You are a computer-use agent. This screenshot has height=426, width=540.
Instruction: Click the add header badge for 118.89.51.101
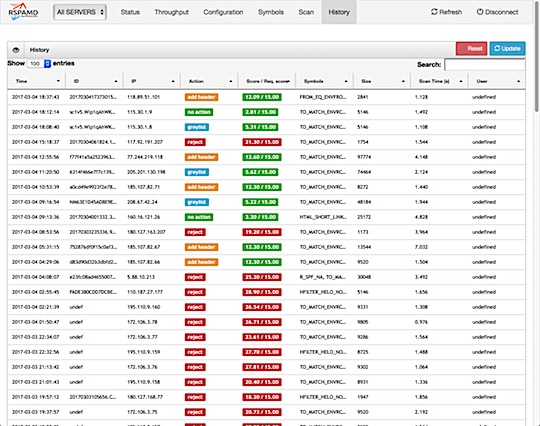(x=201, y=97)
